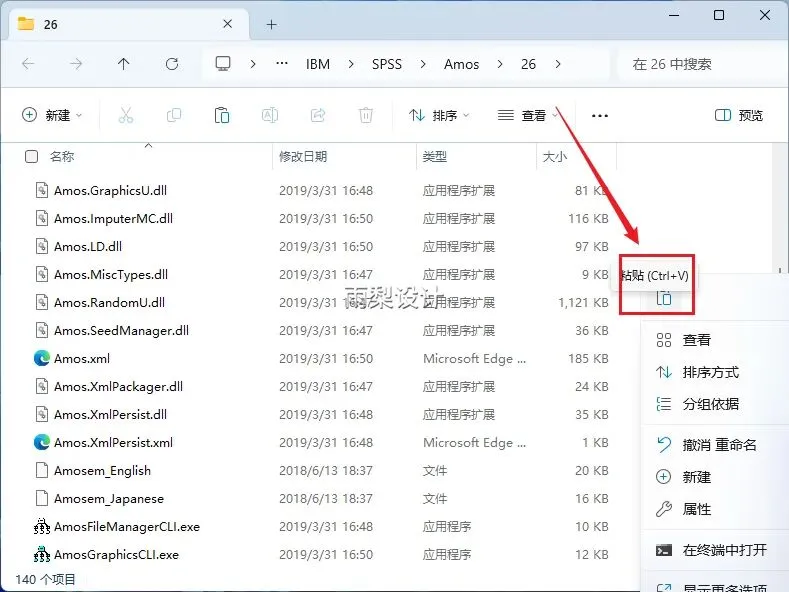Click the Amos.GraphicsU.dll file icon
Viewport: 789px width, 592px height.
(42, 190)
